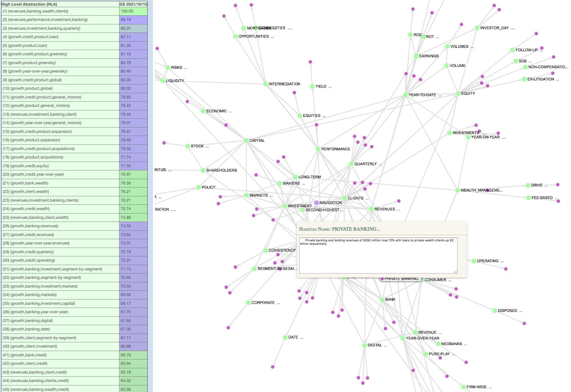This screenshot has height=392, width=571.
Task: Click the purple NAVIGATION node
Action: click(x=316, y=203)
